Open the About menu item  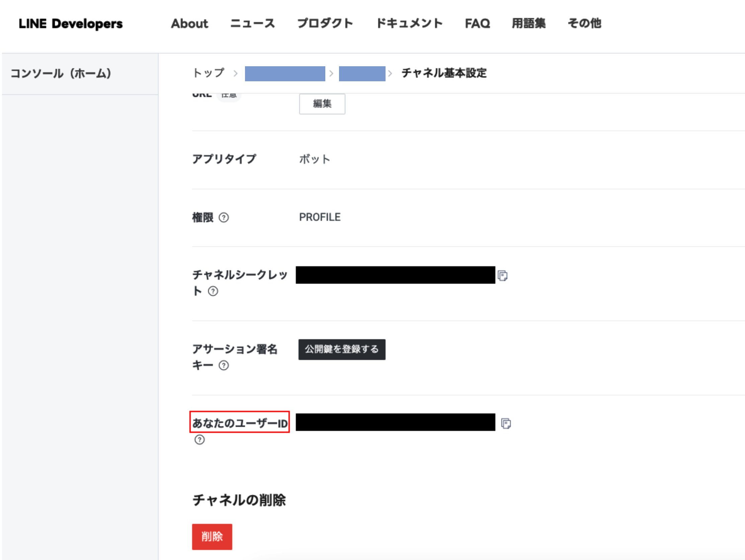(189, 23)
